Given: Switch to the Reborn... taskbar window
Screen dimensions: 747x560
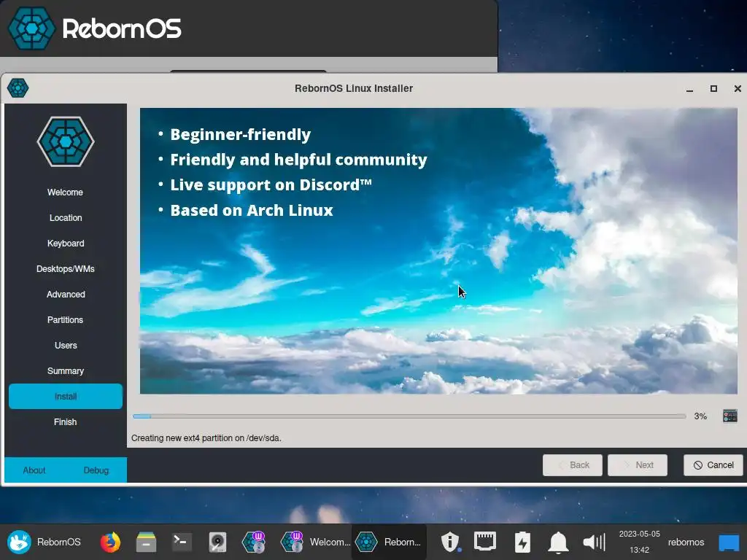Looking at the screenshot, I should click(x=388, y=542).
